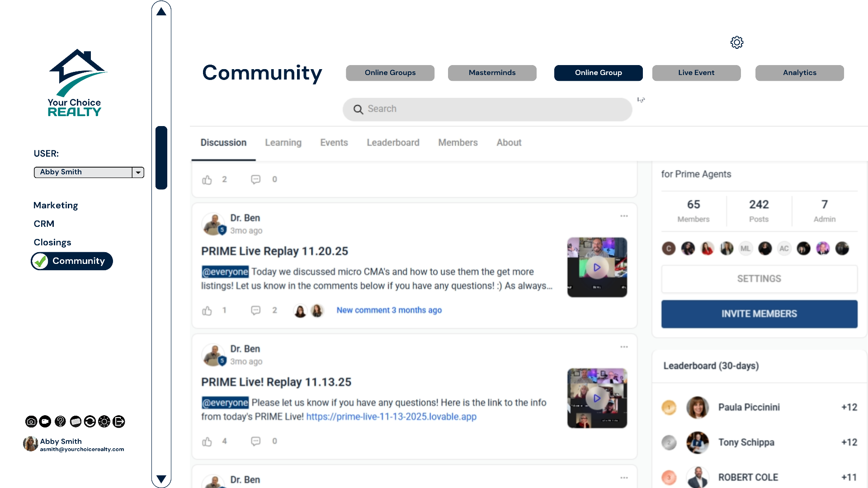Toggle the brightness theme sun icon

pyautogui.click(x=104, y=422)
